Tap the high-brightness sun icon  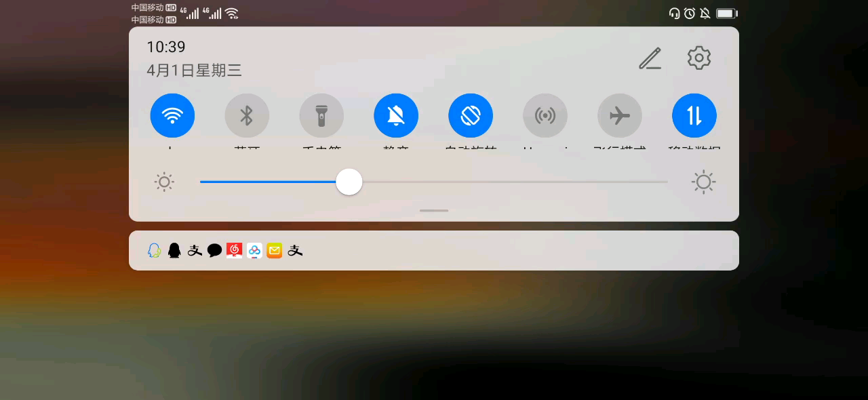[704, 182]
